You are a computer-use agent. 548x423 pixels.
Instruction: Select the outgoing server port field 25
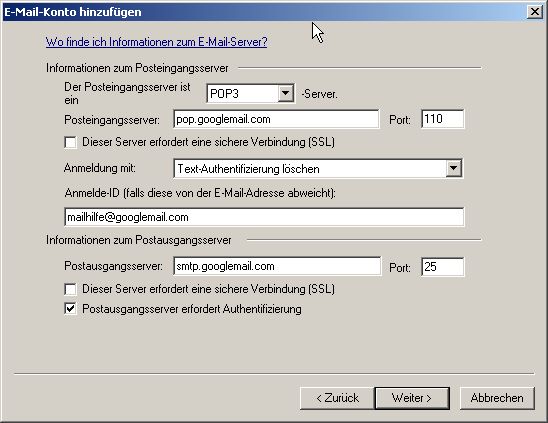coord(443,267)
